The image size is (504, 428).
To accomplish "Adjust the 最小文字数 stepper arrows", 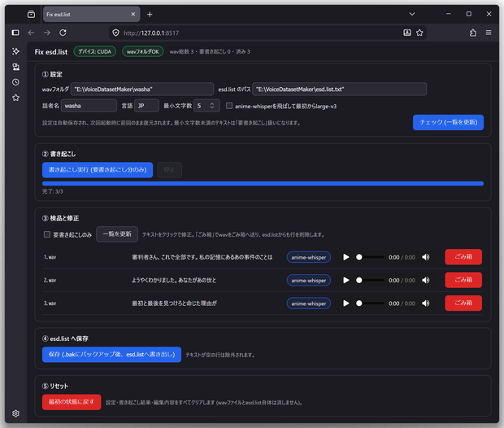I will point(212,106).
